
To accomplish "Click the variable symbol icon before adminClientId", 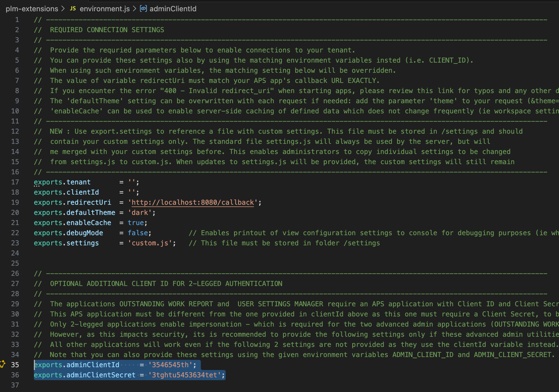I will 143,9.
